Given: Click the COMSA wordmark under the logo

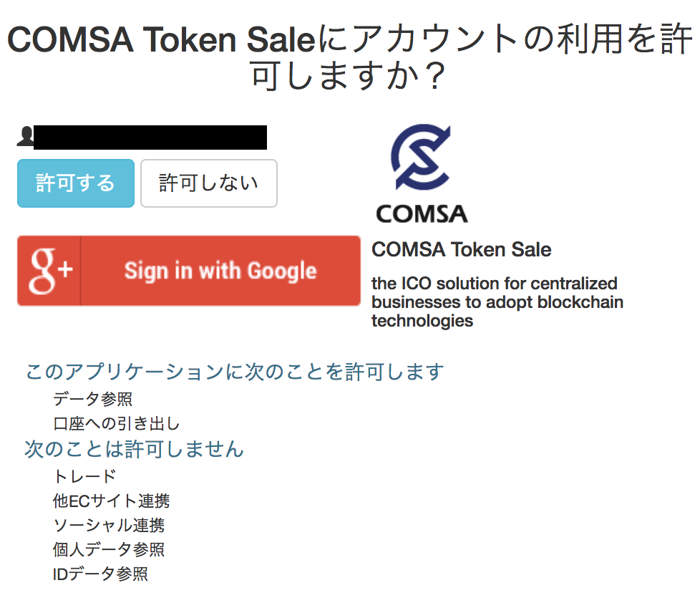Looking at the screenshot, I should [x=421, y=213].
